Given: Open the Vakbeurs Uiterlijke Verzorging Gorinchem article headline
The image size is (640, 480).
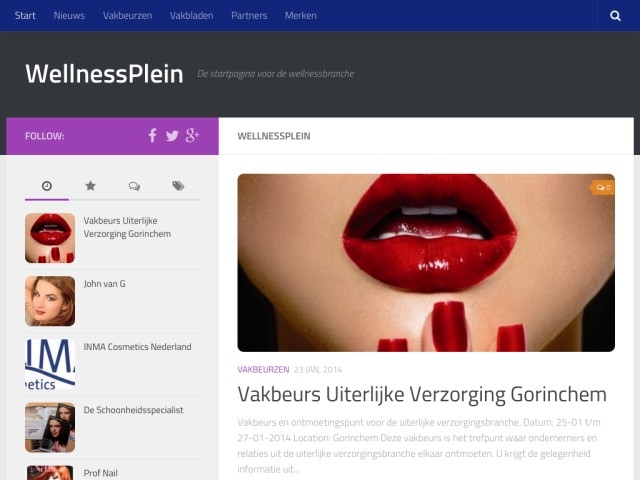Looking at the screenshot, I should coord(422,394).
